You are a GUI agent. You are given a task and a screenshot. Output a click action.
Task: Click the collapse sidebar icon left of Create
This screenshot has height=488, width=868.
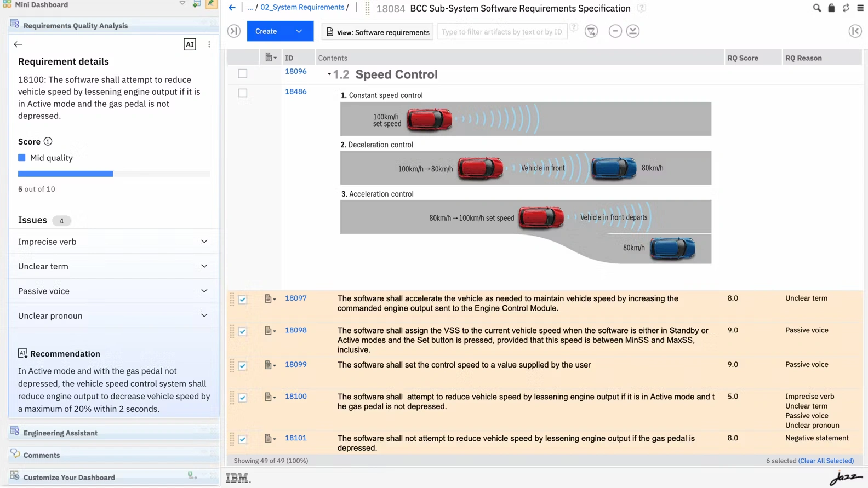(234, 31)
